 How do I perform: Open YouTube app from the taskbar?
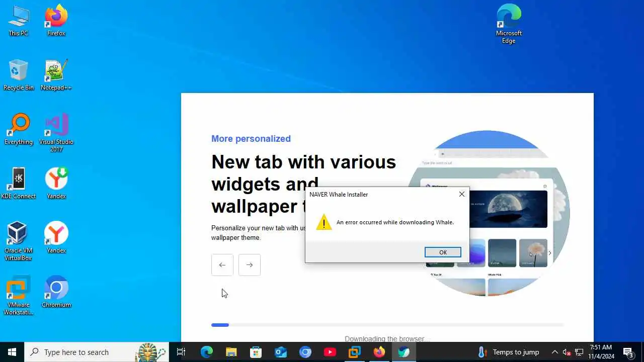click(330, 352)
